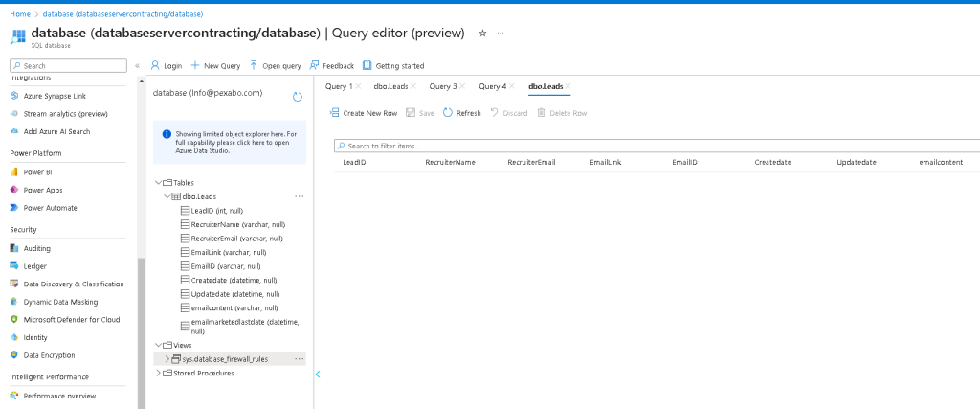Viewport: 980px width, 409px height.
Task: Collapse the Tables folder
Action: point(158,183)
